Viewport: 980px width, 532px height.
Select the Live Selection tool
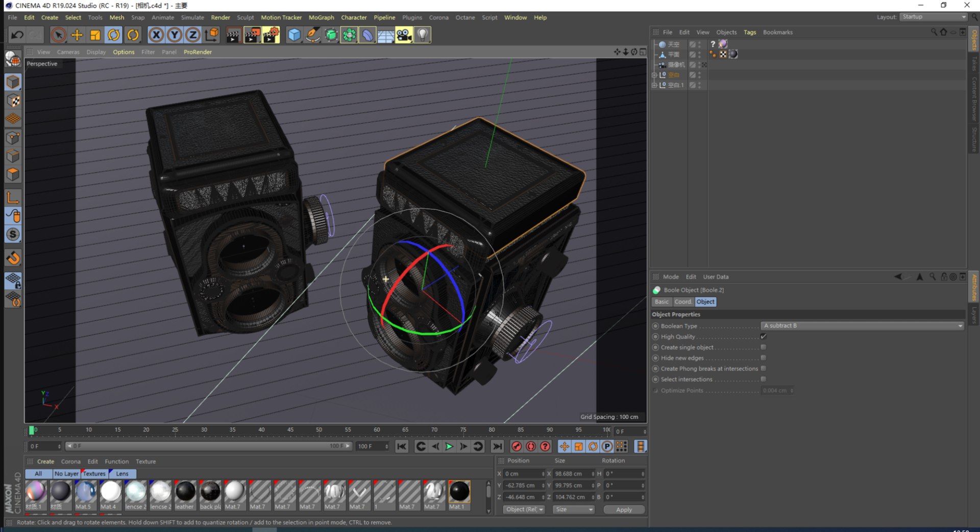(x=58, y=35)
